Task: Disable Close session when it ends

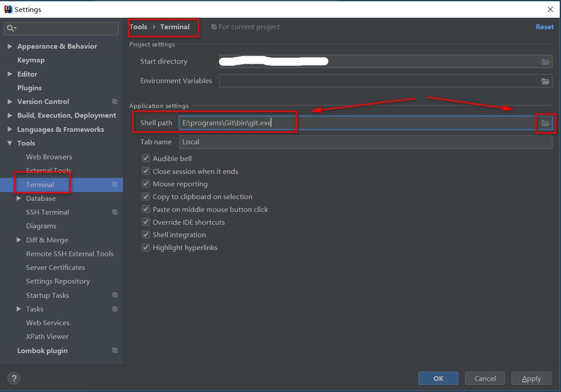Action: click(x=146, y=171)
